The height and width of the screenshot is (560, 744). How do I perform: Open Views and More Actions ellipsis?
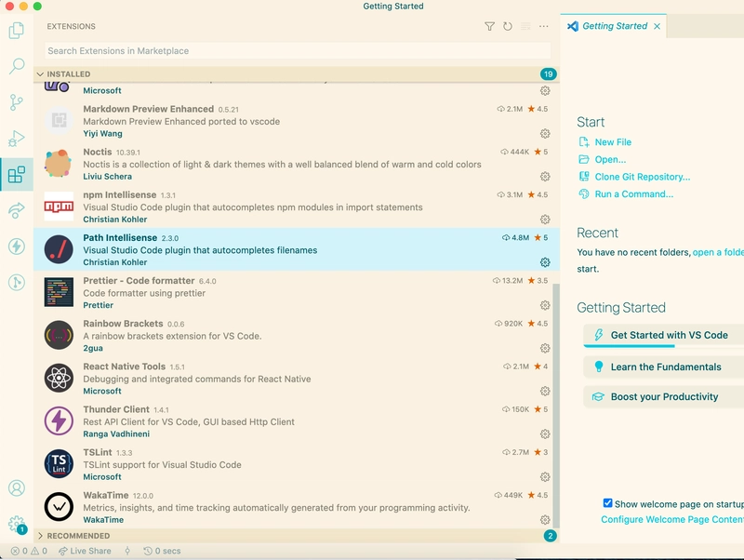(x=544, y=26)
